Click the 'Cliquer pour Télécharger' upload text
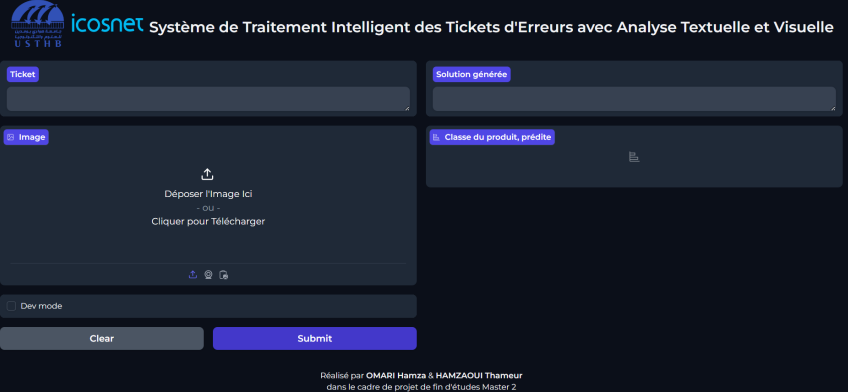Screen dimensions: 848x392 [x=208, y=221]
